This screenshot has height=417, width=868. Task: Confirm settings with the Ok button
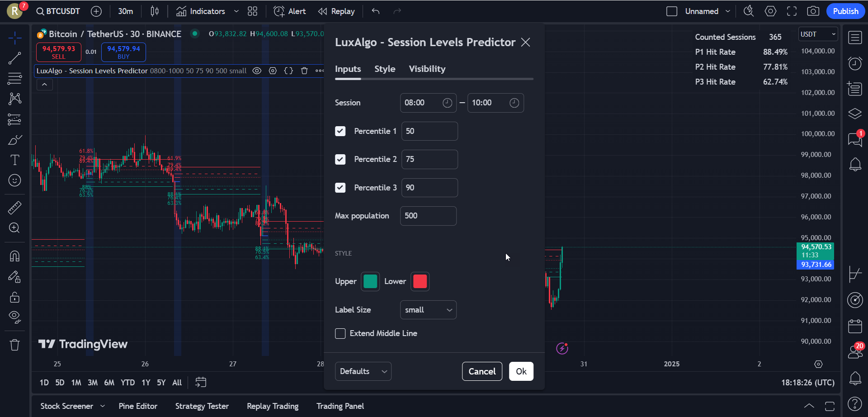tap(521, 371)
